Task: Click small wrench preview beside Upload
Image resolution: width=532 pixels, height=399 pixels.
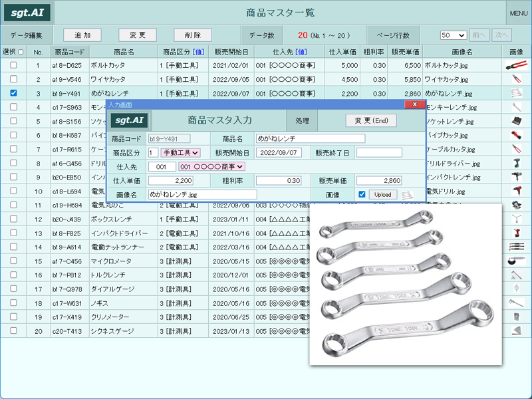Action: click(x=407, y=195)
